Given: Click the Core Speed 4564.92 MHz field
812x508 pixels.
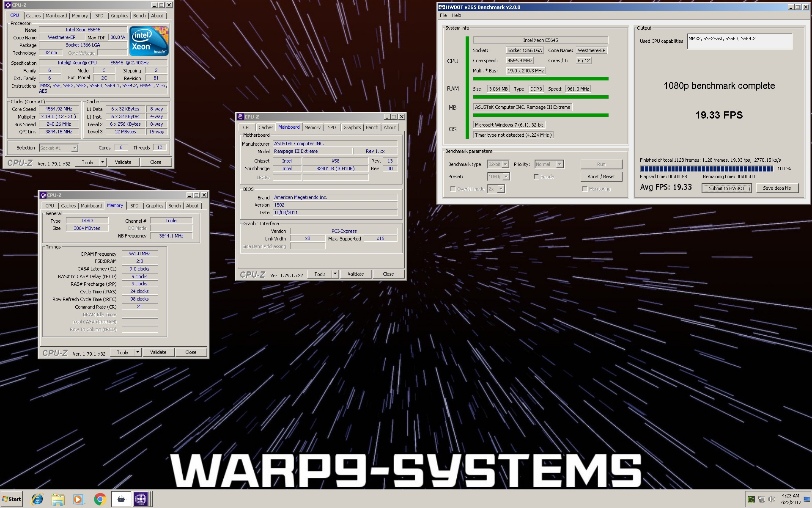Looking at the screenshot, I should coord(59,109).
